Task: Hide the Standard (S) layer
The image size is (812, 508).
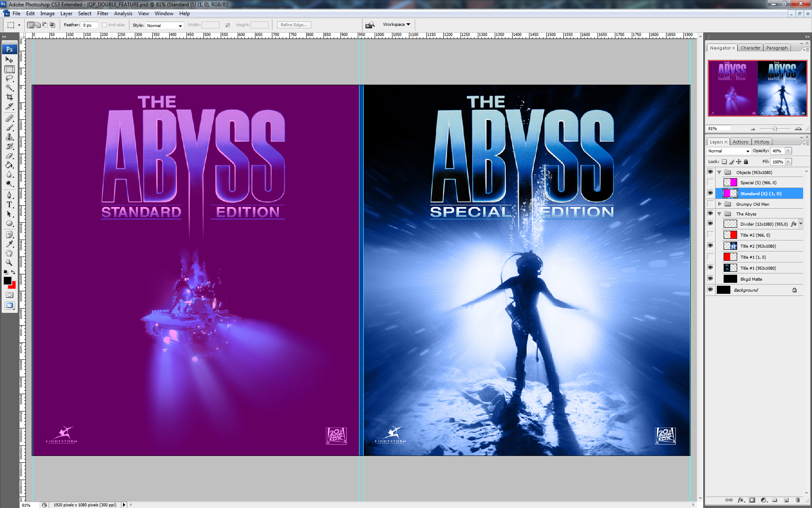Action: [710, 193]
